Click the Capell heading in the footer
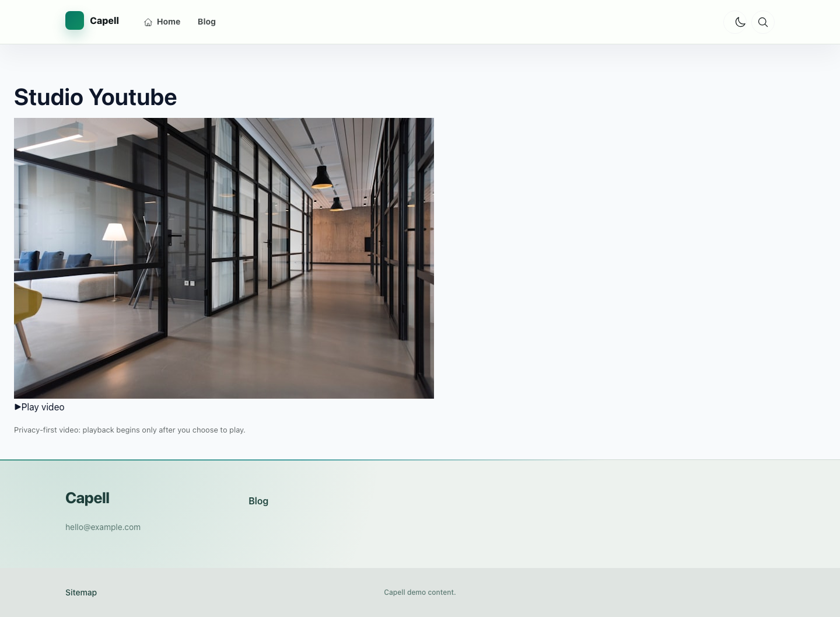The height and width of the screenshot is (617, 840). coord(87,498)
